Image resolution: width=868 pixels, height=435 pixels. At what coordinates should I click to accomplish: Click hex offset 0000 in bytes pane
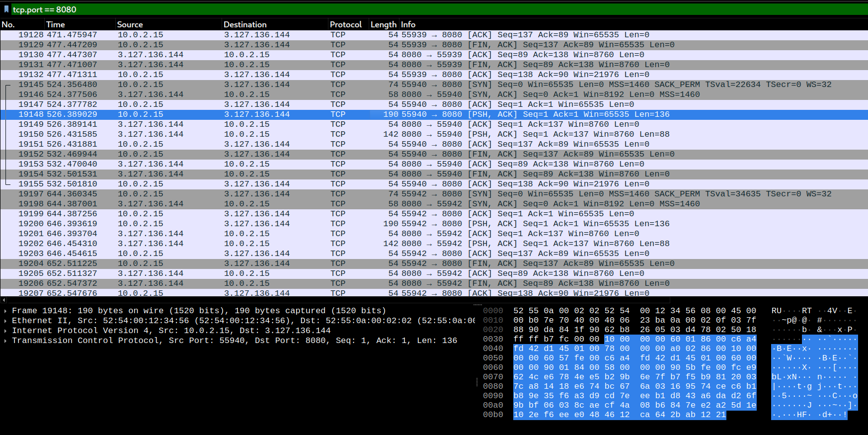pos(493,311)
